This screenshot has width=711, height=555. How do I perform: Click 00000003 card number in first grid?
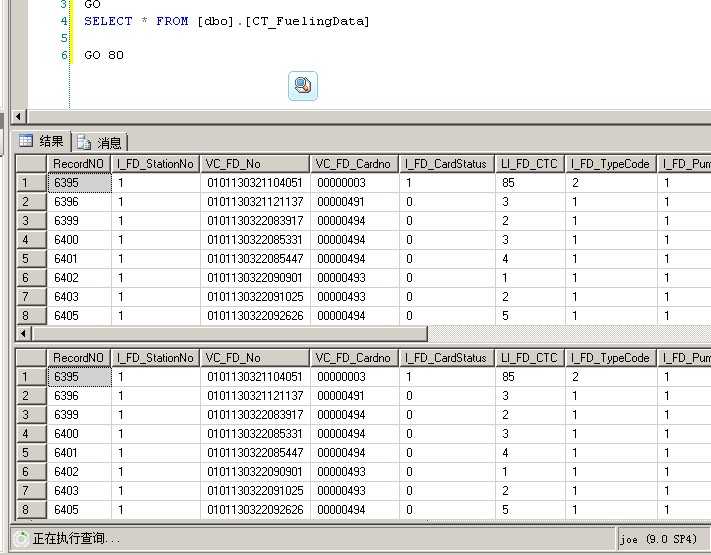point(355,183)
